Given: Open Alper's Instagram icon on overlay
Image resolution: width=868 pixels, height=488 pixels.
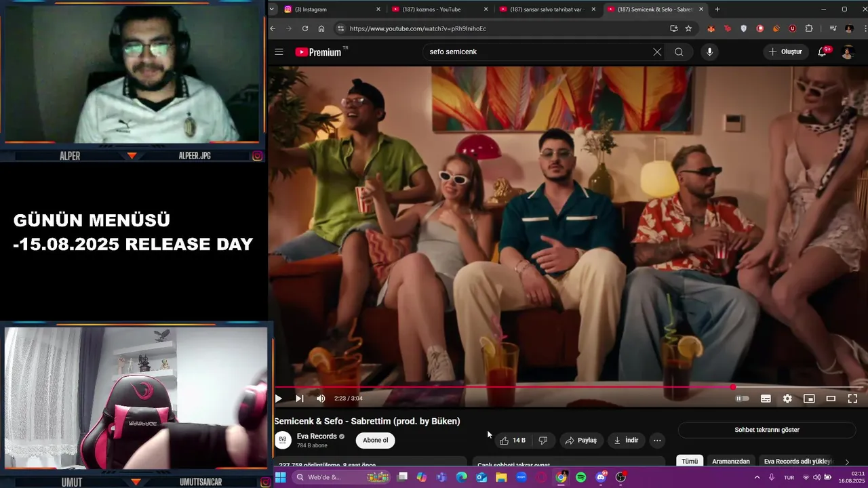Looking at the screenshot, I should [x=258, y=156].
